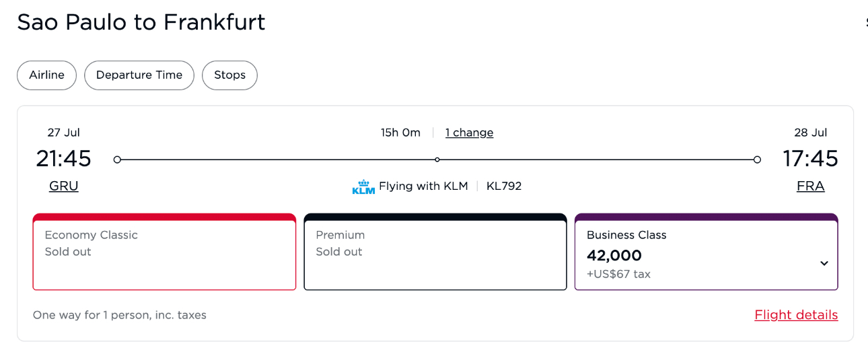
Task: Click the 21:45 departure time
Action: (63, 159)
